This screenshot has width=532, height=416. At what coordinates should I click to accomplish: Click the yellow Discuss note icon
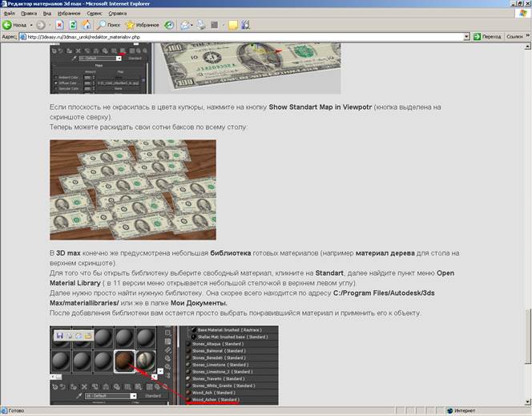coord(232,25)
